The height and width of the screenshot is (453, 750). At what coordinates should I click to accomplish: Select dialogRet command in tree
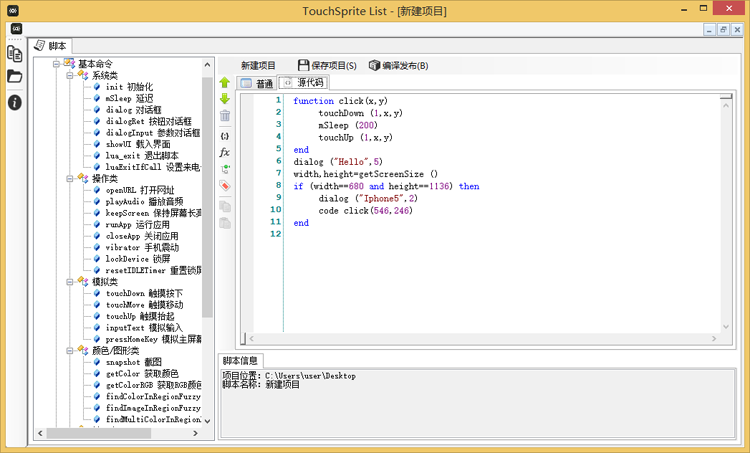(x=148, y=121)
